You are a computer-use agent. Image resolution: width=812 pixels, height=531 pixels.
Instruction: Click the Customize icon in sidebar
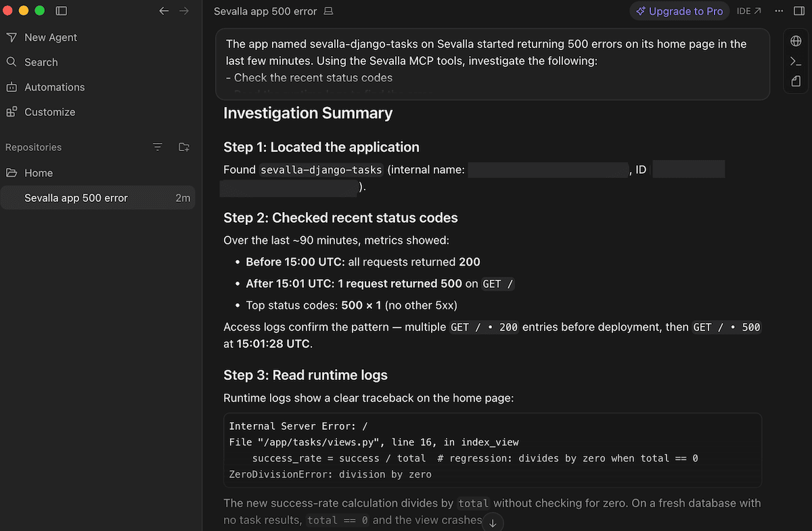click(12, 112)
